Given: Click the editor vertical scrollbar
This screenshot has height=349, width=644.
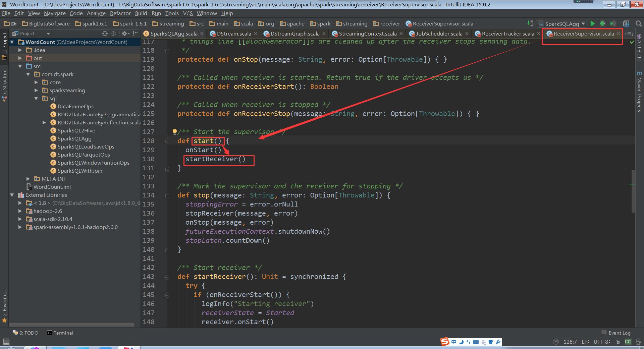Looking at the screenshot, I should [x=633, y=191].
